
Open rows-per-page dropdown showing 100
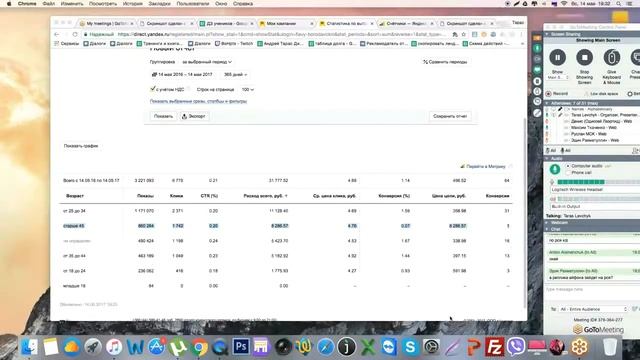tap(247, 89)
